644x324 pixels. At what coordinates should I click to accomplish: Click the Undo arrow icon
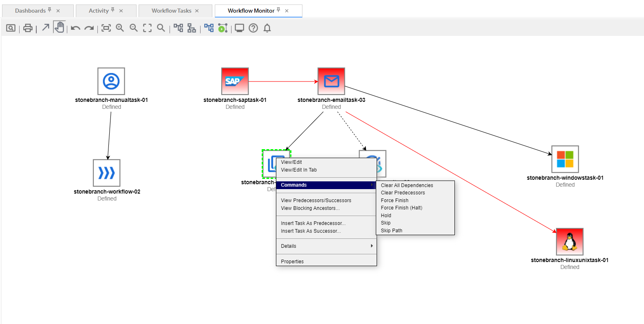pyautogui.click(x=75, y=28)
